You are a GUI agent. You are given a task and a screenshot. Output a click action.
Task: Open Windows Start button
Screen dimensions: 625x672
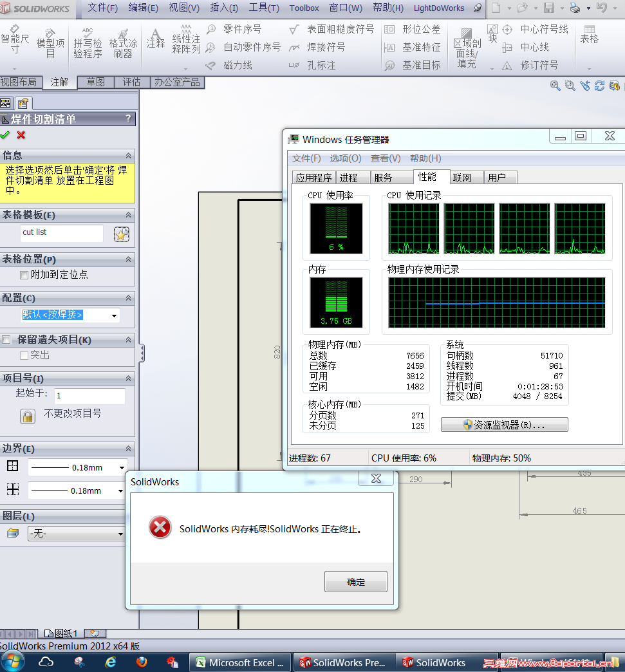(12, 662)
